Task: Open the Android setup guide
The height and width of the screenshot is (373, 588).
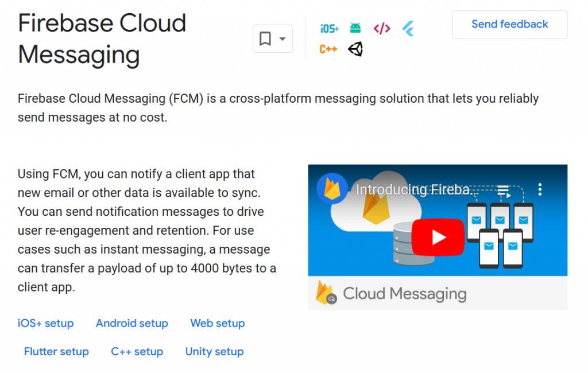Action: coord(131,323)
